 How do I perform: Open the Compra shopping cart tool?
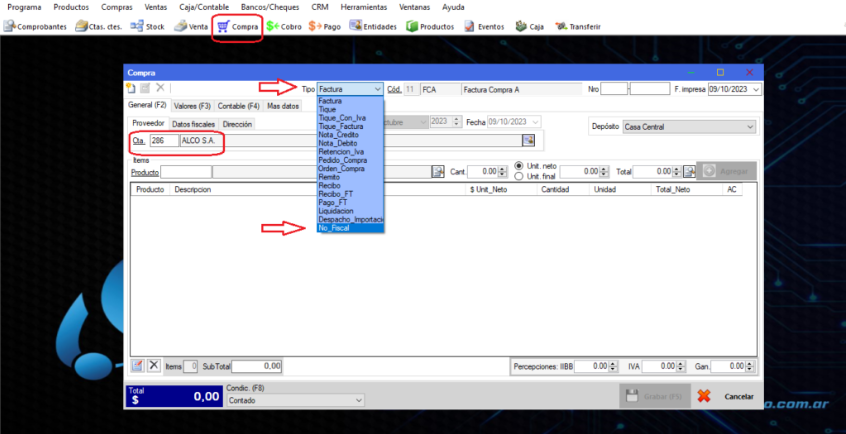tap(237, 26)
